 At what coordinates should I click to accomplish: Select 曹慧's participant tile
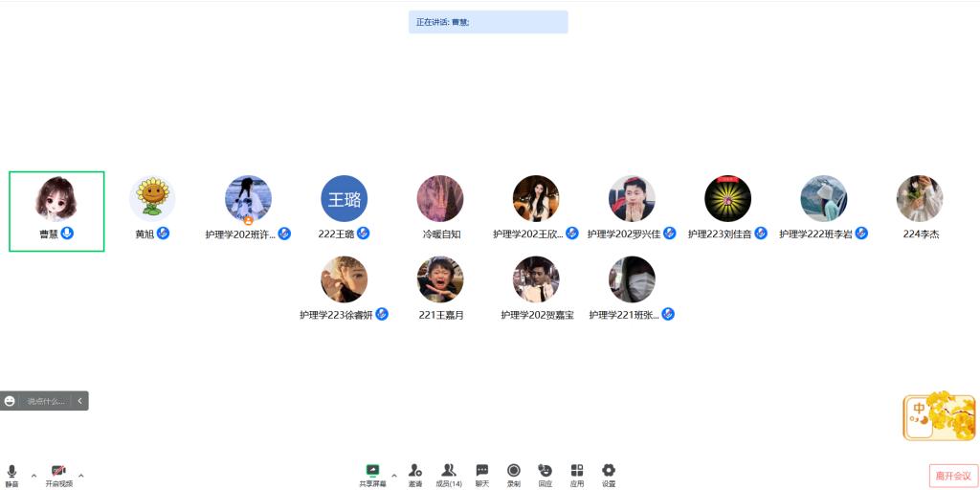coord(56,211)
